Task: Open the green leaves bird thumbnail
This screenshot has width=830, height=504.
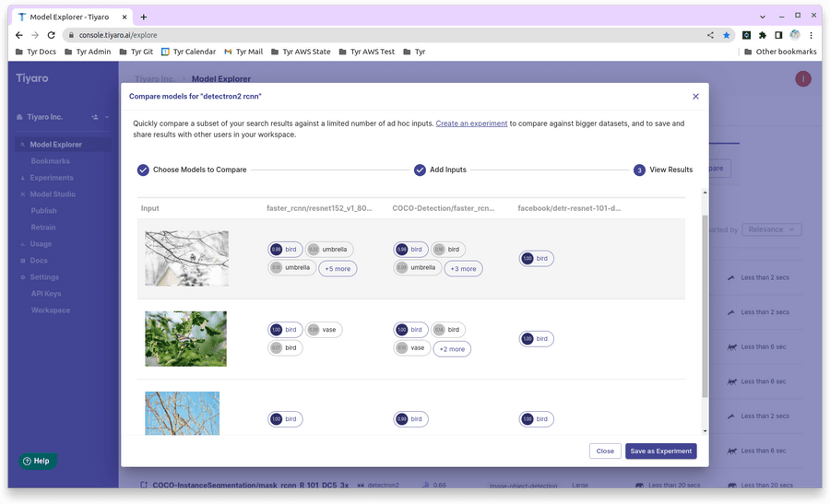Action: (x=185, y=338)
